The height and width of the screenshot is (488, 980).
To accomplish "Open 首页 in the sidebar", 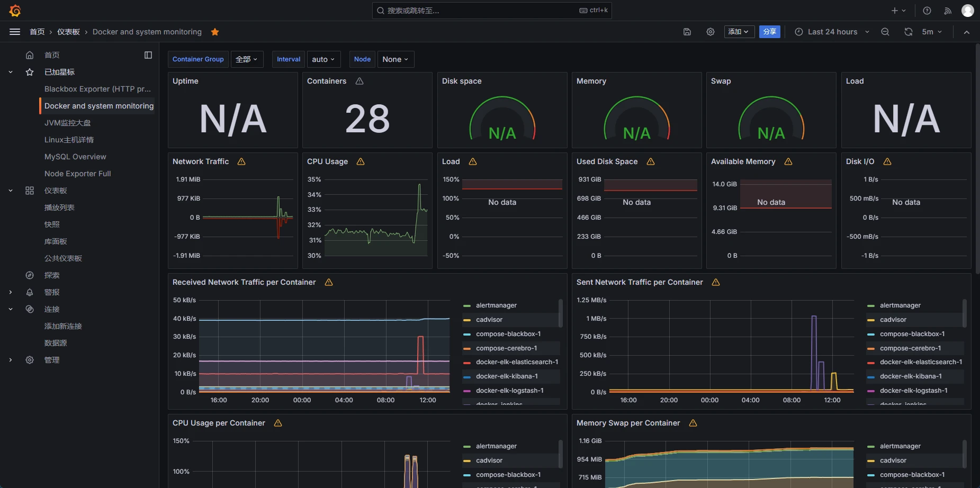I will 52,55.
